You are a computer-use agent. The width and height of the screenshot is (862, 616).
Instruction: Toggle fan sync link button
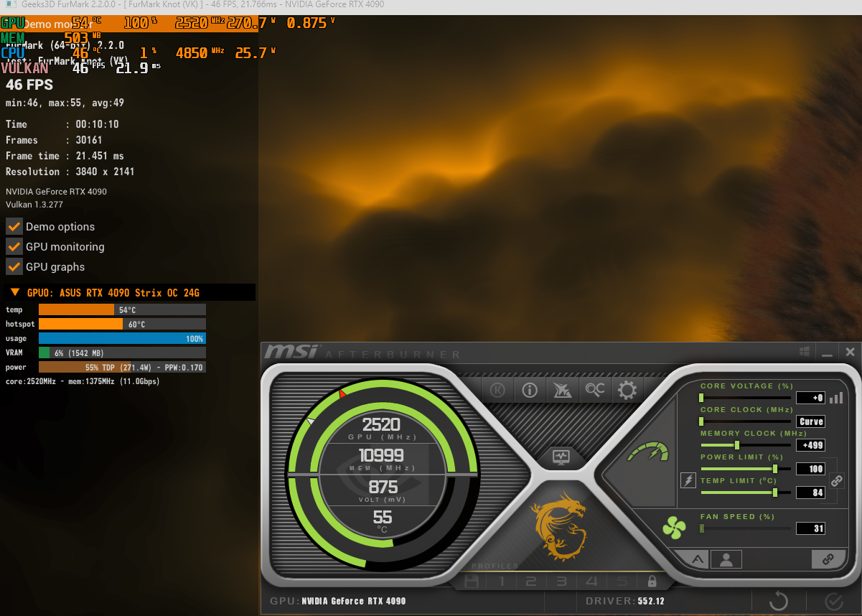coord(828,559)
